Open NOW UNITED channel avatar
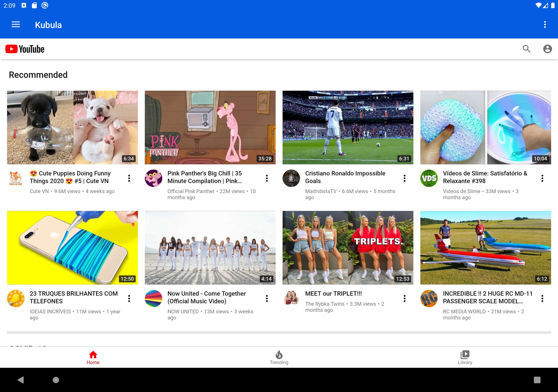This screenshot has height=392, width=558. (x=153, y=298)
